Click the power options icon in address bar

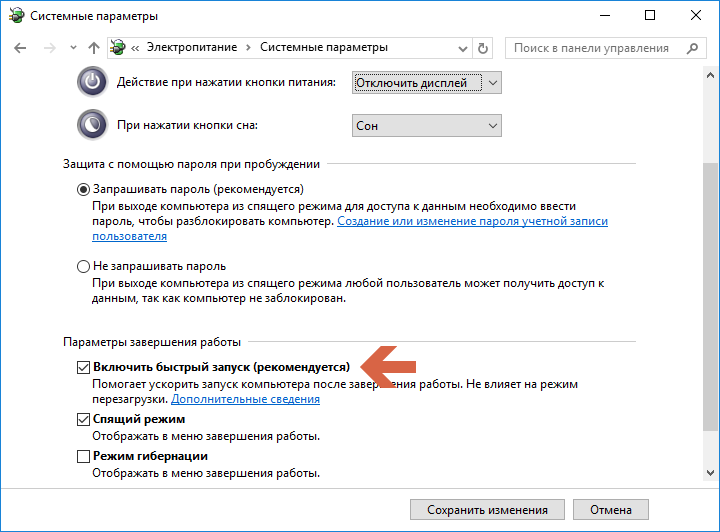click(118, 47)
